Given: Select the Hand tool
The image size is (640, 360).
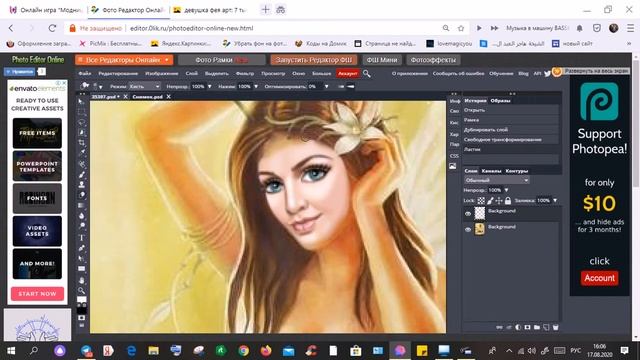Looking at the screenshot, I should [82, 280].
